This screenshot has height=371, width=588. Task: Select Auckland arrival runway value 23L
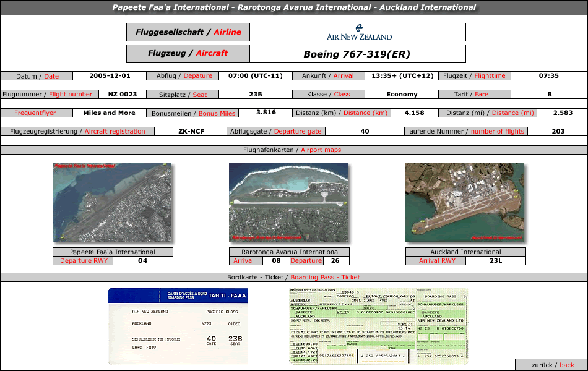(495, 261)
